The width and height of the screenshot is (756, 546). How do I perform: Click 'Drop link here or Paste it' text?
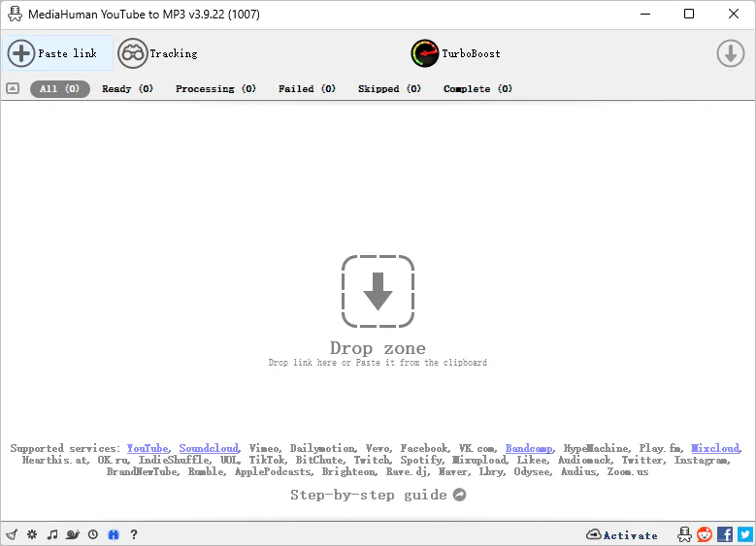coord(332,363)
